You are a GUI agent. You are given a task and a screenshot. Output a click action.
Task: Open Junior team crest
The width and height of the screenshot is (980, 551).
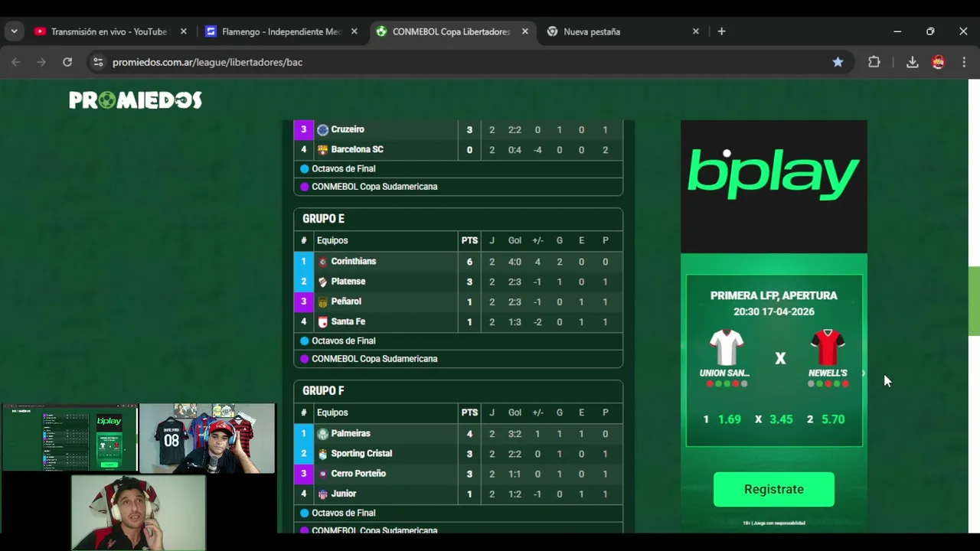(322, 494)
